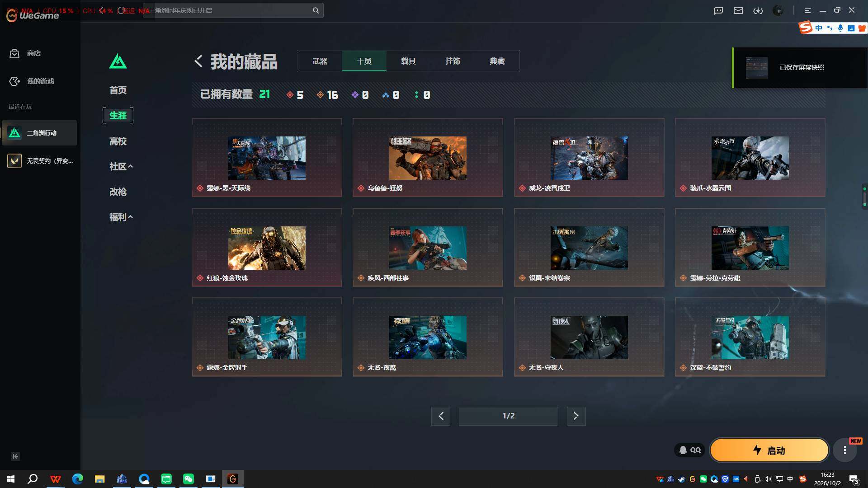The image size is (868, 488).
Task: Toggle Sogou Chinese 中 input mode
Action: pyautogui.click(x=819, y=28)
